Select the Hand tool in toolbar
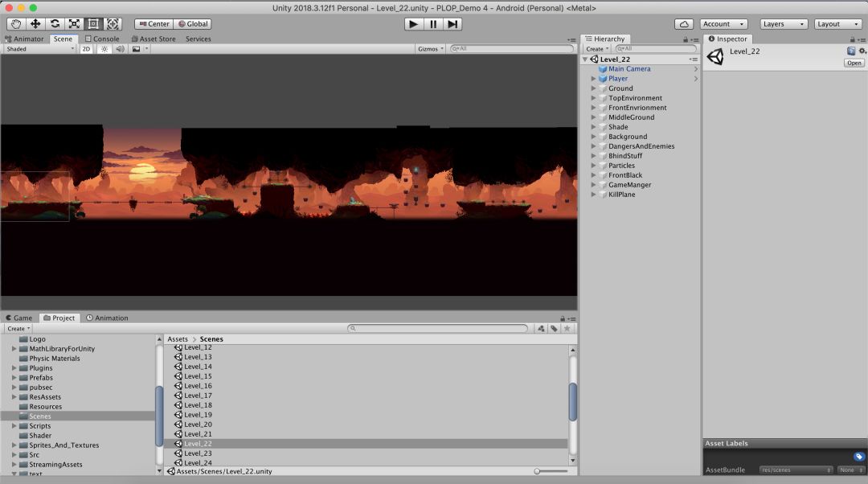The image size is (868, 484). click(16, 24)
